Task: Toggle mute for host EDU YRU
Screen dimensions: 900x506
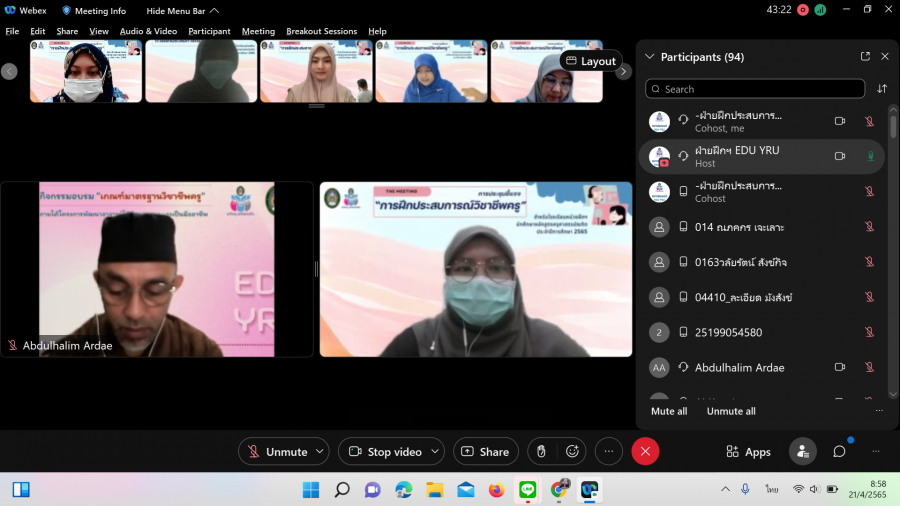Action: (x=870, y=156)
